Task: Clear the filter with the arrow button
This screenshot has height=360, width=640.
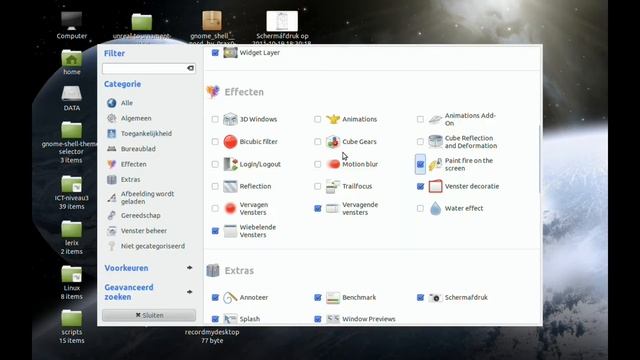Action: 190,68
